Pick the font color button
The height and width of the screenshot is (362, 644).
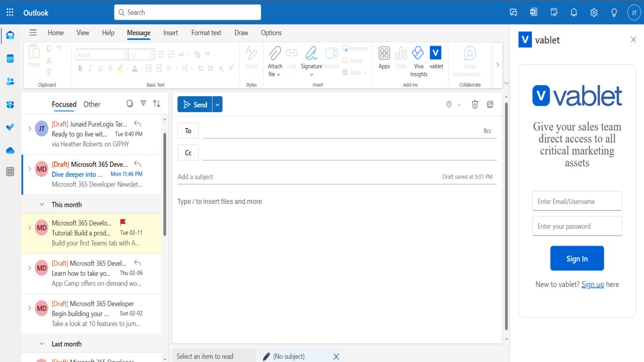click(x=134, y=68)
